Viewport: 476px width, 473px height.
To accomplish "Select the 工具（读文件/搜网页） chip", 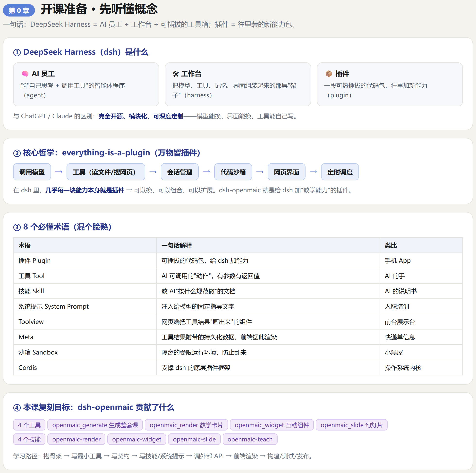I will point(106,172).
